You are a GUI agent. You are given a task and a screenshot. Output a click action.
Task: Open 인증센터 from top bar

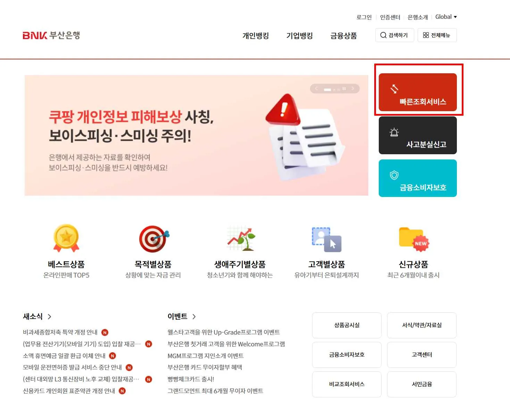point(390,17)
